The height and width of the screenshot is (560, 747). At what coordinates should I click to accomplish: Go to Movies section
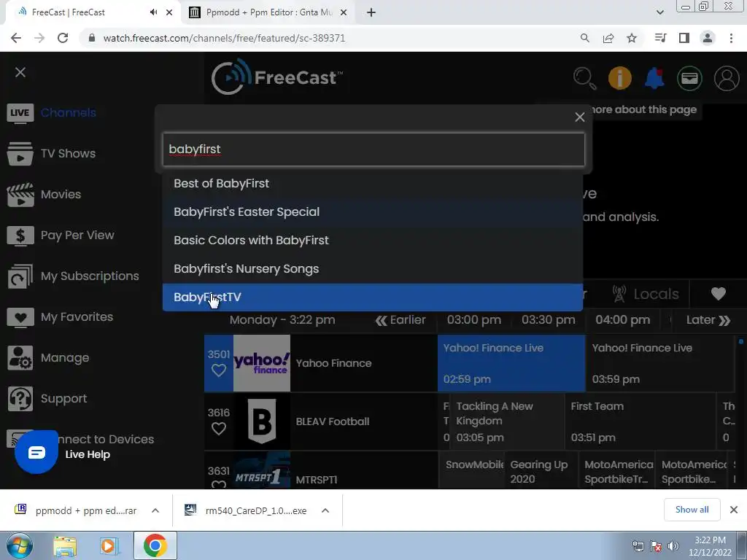click(x=61, y=194)
